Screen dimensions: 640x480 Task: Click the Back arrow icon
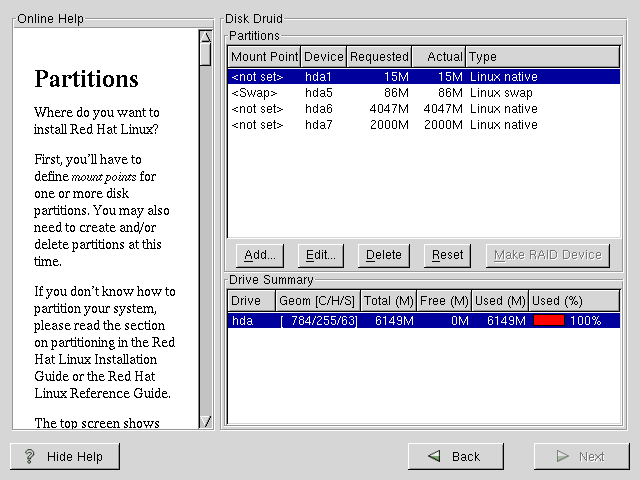pos(435,456)
